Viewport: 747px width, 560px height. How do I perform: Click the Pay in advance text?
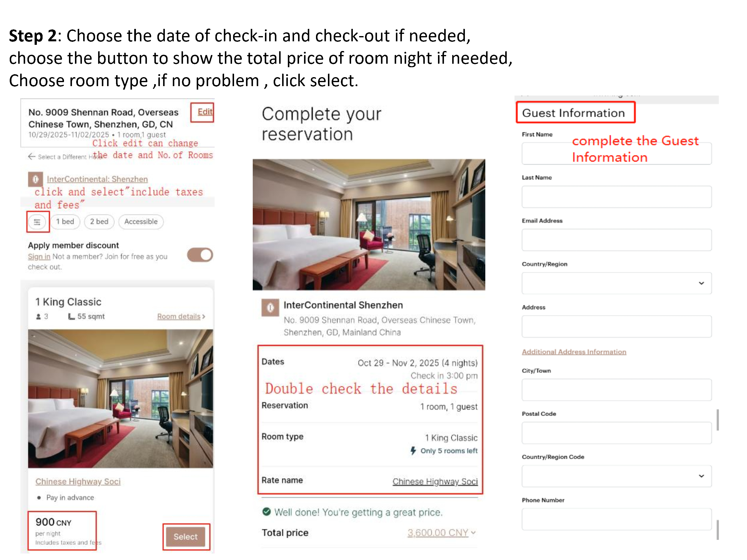[x=70, y=498]
